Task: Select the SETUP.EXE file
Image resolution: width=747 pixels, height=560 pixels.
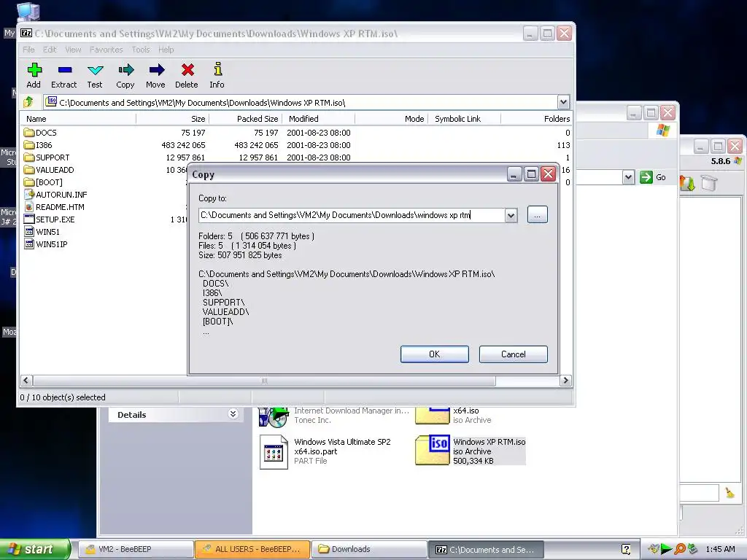Action: [50, 219]
